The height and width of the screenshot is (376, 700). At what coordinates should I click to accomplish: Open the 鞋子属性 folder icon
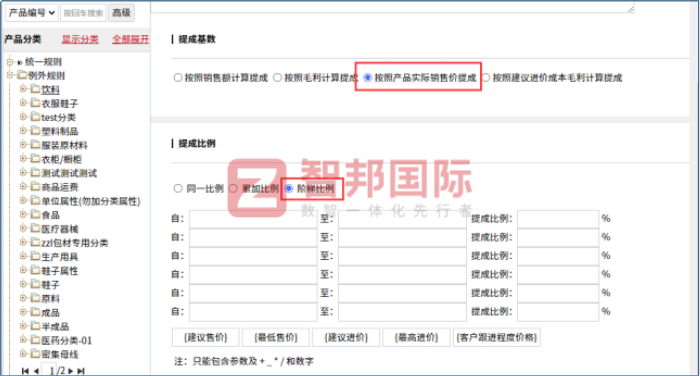35,271
